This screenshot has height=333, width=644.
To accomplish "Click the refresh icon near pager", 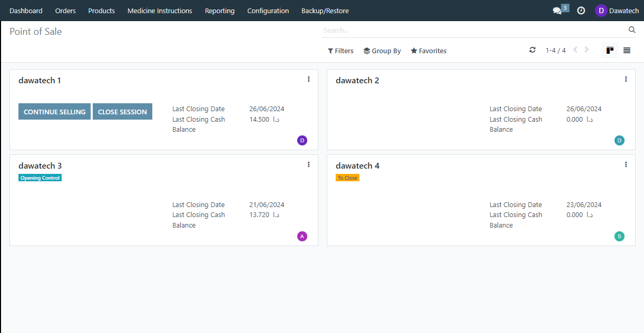I will point(532,50).
